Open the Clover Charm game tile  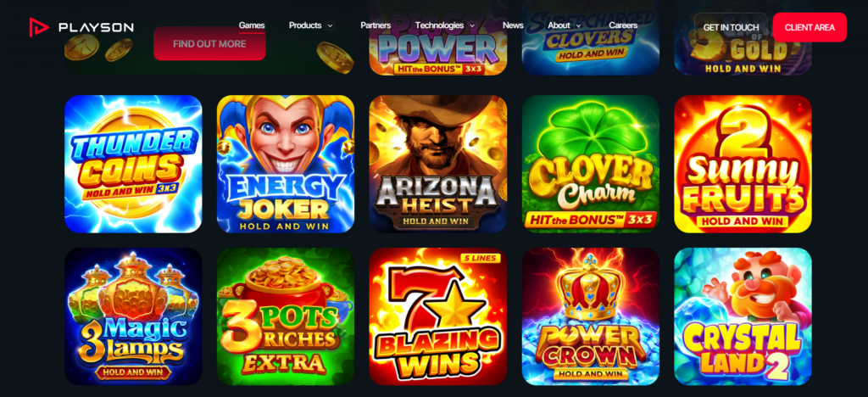pos(591,164)
